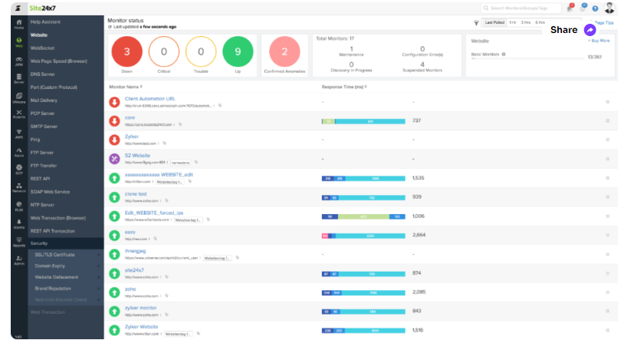Open the Edit_WEBSITE_forced_ips monitor link

click(x=154, y=213)
